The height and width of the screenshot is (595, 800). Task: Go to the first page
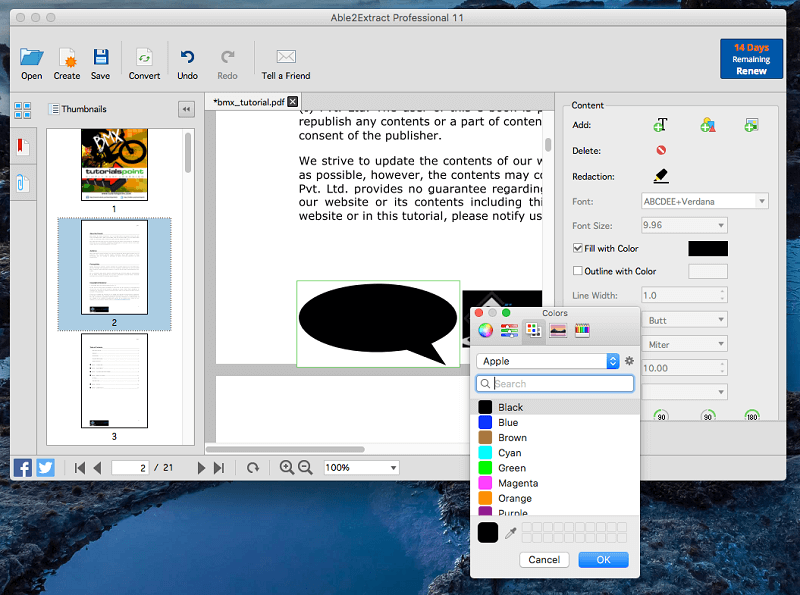tap(80, 468)
